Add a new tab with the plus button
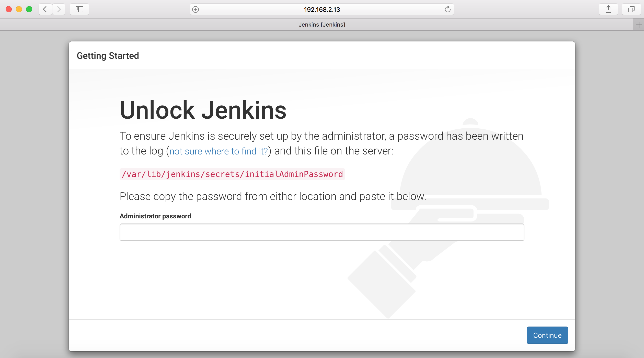The image size is (644, 358). [x=639, y=25]
